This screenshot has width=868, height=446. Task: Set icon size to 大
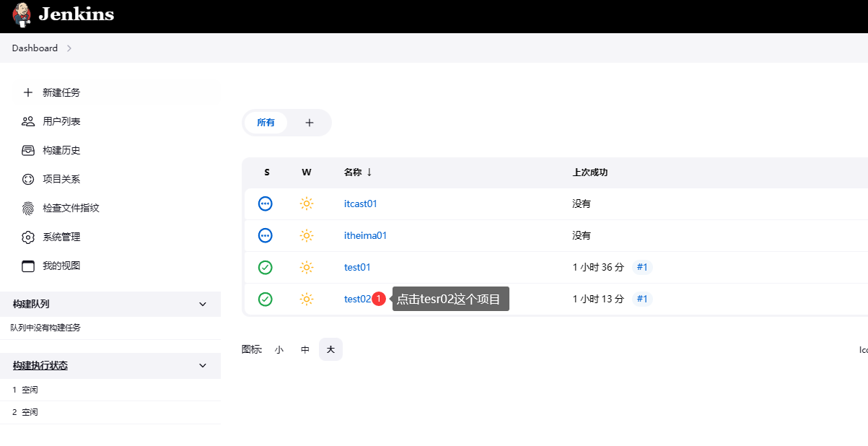(330, 349)
